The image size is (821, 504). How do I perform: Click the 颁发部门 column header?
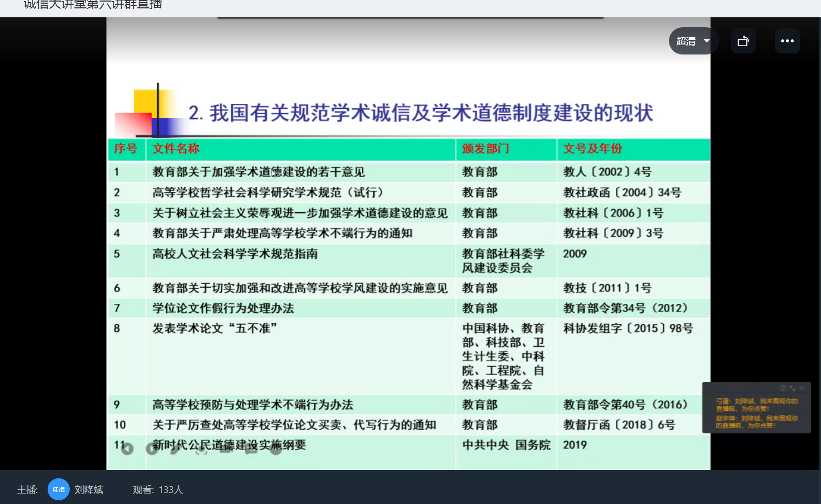click(485, 149)
